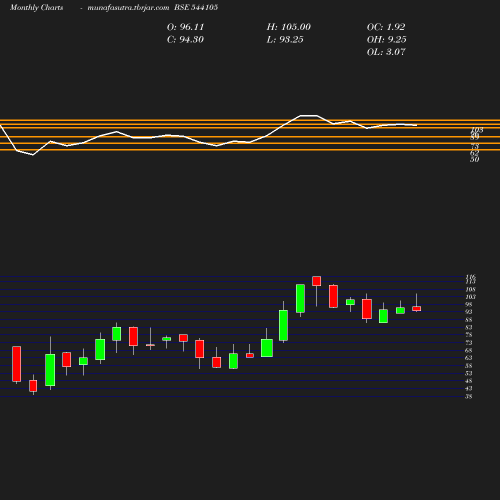
Task: Click the "83" price axis label
Action: pyautogui.click(x=469, y=327)
